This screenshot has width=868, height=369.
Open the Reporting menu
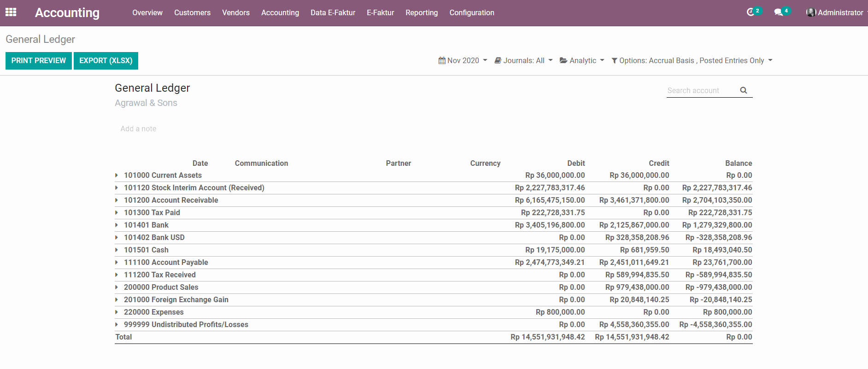coord(421,12)
